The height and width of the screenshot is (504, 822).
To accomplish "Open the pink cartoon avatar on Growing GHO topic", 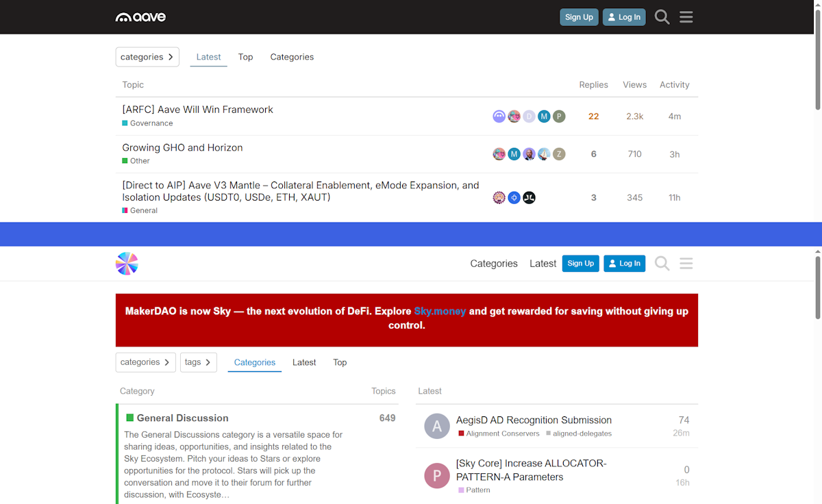I will [499, 154].
